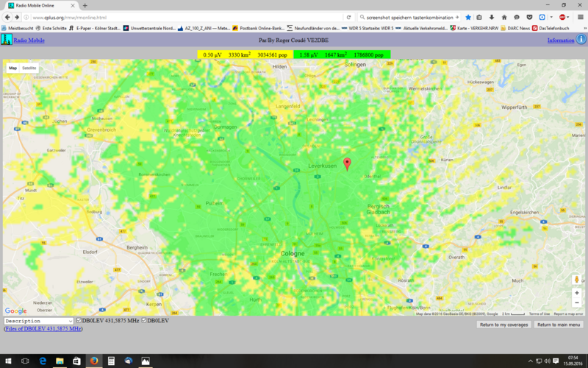This screenshot has height=368, width=588.
Task: Zoom out the map with minus button
Action: 577,302
